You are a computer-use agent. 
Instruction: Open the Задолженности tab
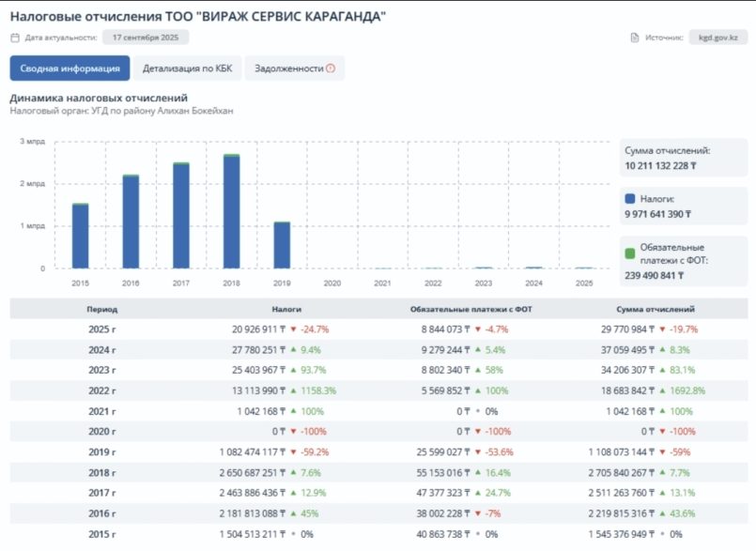tap(295, 69)
